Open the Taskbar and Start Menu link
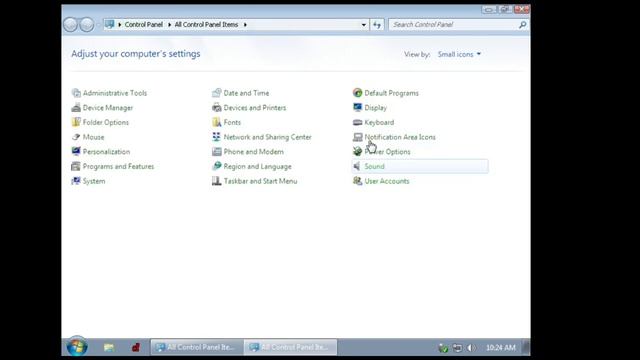640x360 pixels. 260,181
